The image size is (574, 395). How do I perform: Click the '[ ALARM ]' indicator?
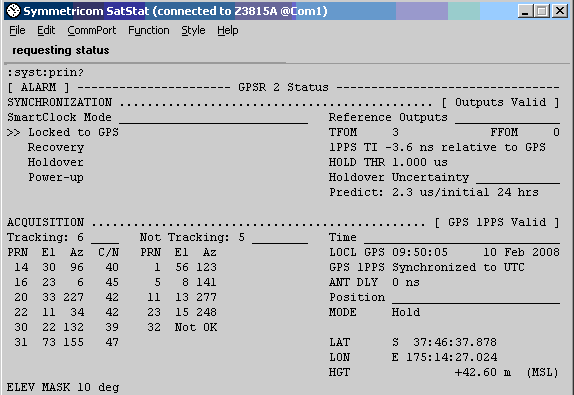[x=38, y=87]
